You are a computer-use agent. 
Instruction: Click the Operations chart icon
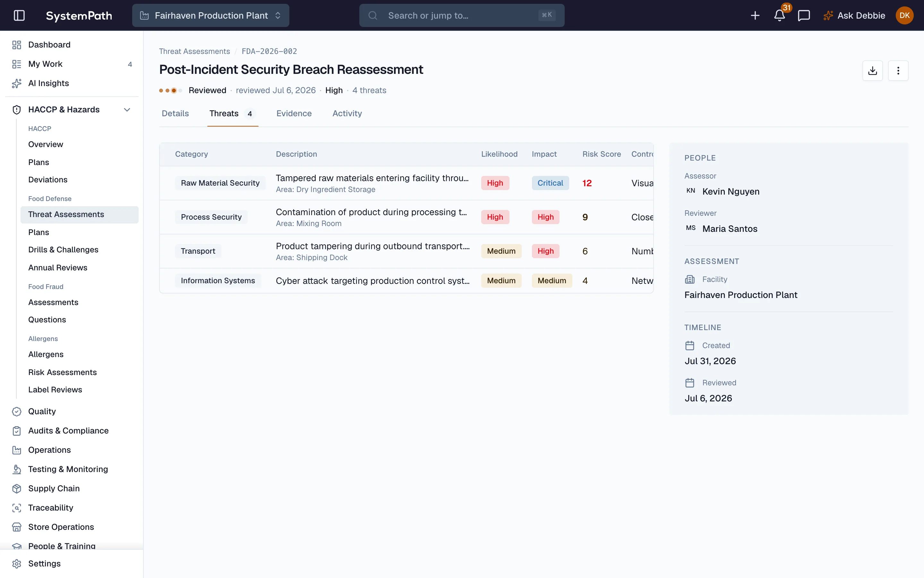pos(17,450)
